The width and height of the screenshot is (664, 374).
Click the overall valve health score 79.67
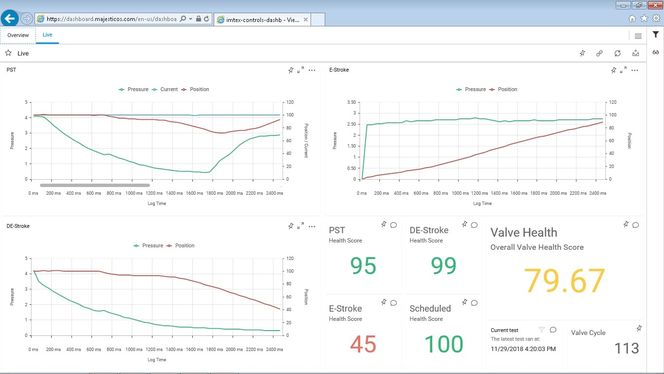(564, 280)
